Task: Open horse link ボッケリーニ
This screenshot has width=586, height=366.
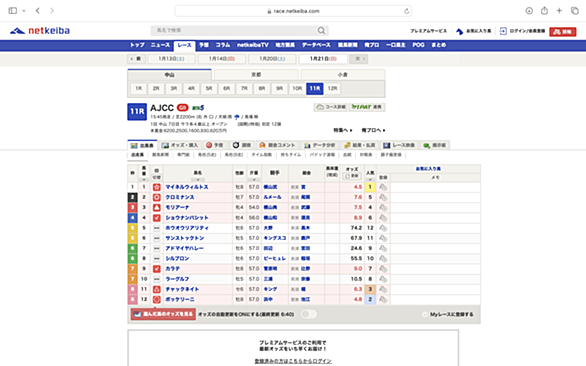Action: [x=180, y=299]
